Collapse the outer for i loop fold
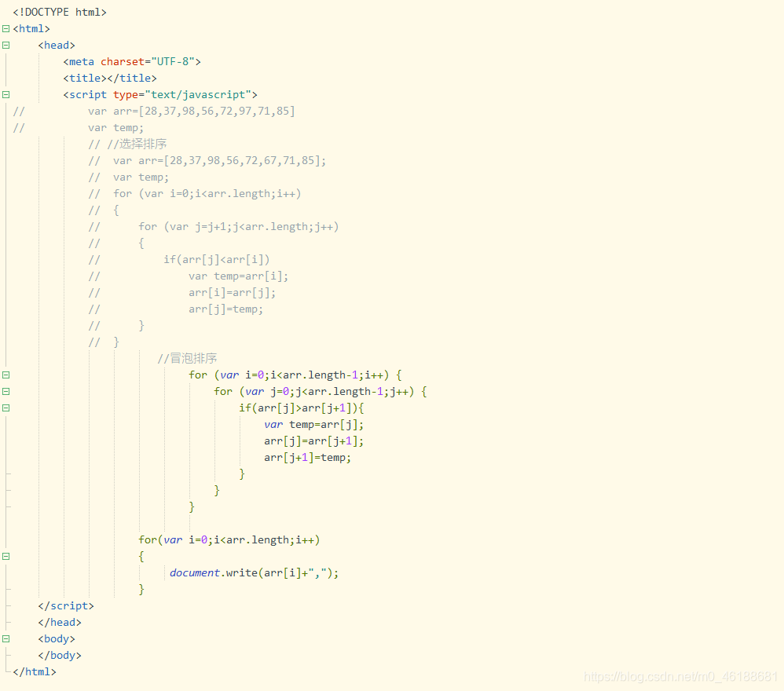 6,375
